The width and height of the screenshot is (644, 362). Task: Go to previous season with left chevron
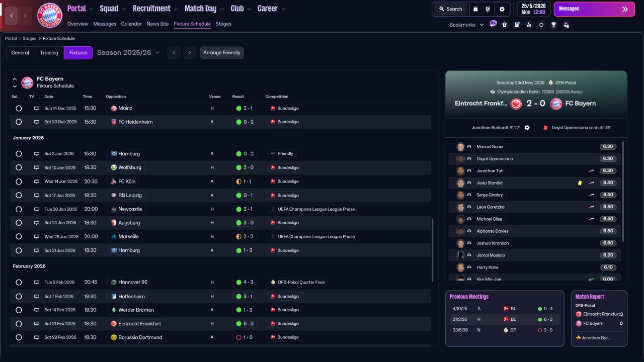174,53
